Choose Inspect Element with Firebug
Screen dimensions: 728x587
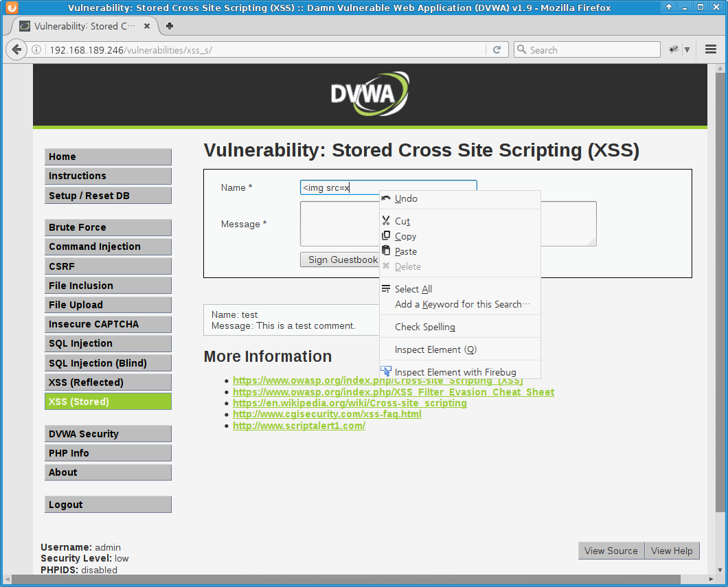tap(460, 372)
